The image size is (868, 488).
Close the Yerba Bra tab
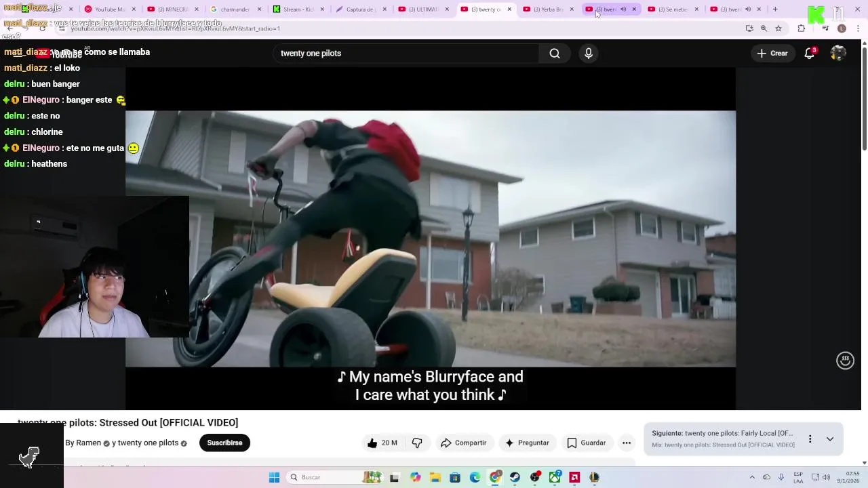click(x=572, y=9)
